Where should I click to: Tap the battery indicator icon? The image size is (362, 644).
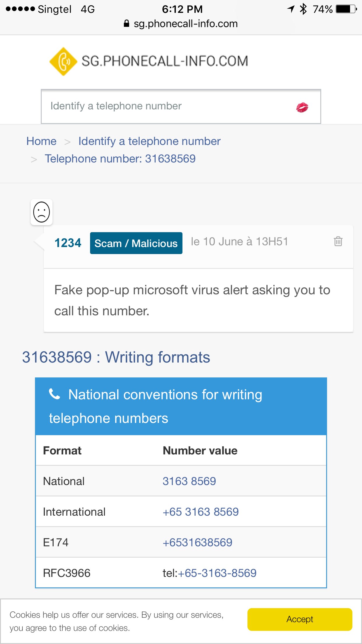[x=346, y=9]
